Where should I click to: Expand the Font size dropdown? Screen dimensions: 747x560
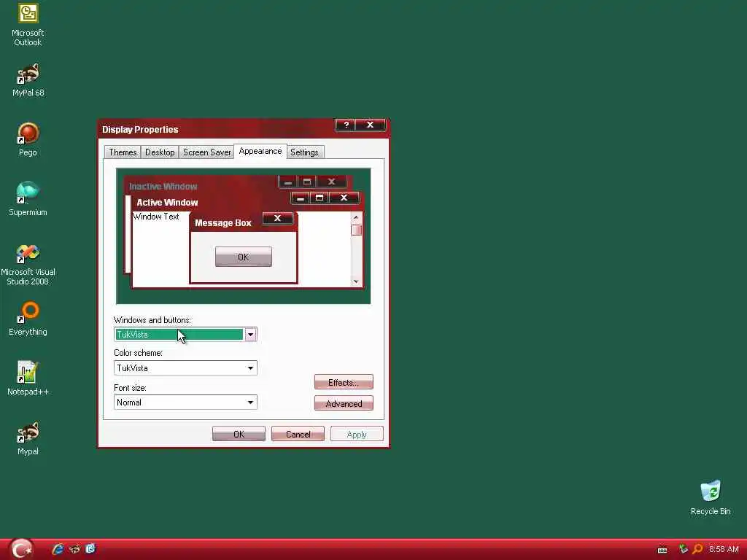click(x=251, y=402)
